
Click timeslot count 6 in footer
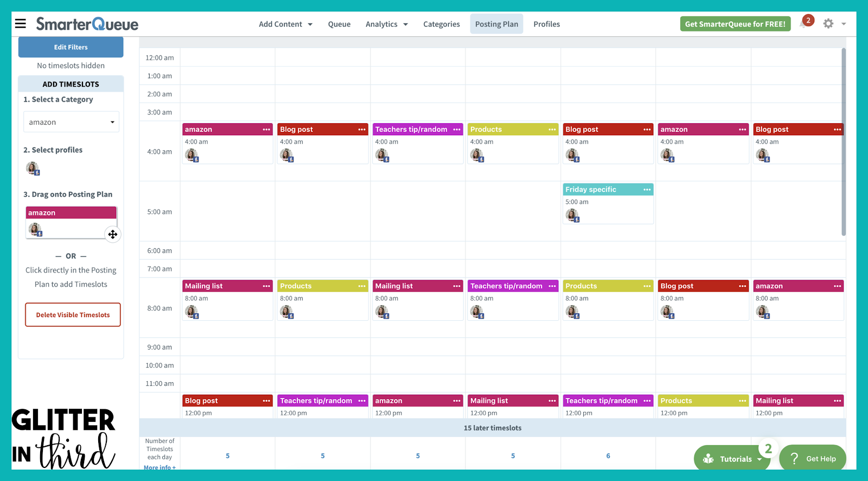point(608,456)
